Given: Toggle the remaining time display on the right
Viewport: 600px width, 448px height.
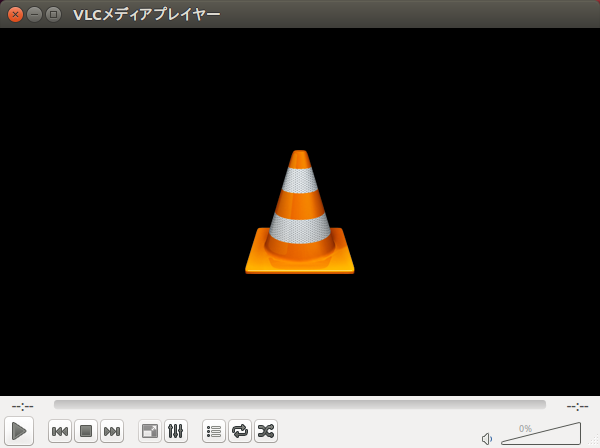Looking at the screenshot, I should pyautogui.click(x=577, y=406).
